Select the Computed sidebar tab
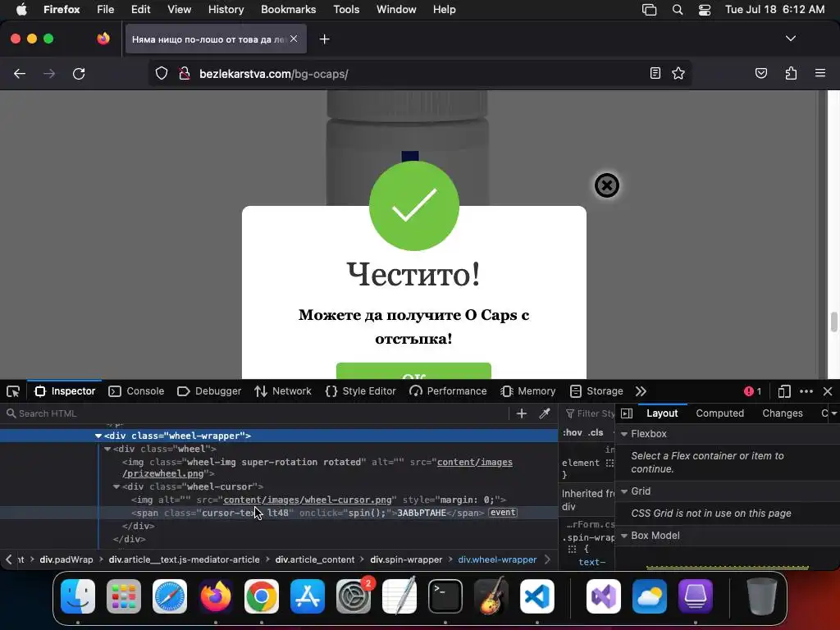Screen dimensions: 840x630 (x=719, y=413)
